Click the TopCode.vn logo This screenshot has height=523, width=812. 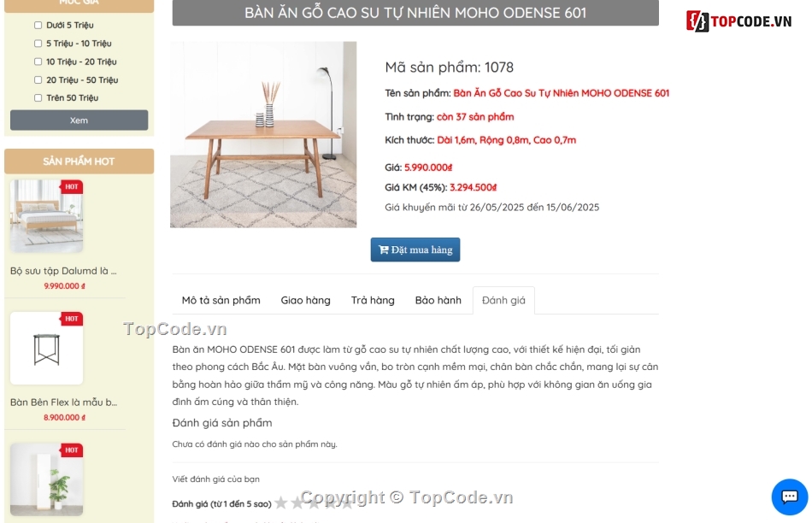[739, 21]
